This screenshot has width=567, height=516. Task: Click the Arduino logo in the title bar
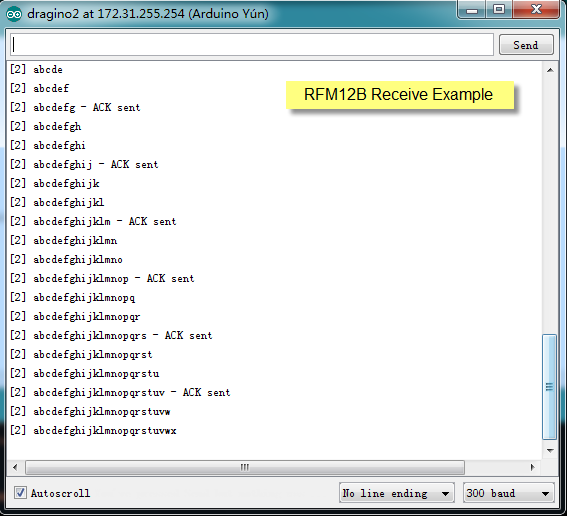click(x=14, y=14)
